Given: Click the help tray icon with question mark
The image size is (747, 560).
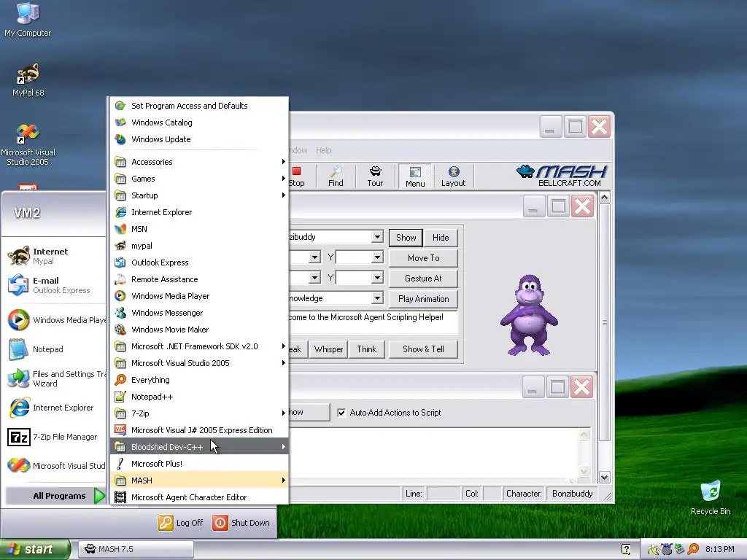Looking at the screenshot, I should click(626, 549).
